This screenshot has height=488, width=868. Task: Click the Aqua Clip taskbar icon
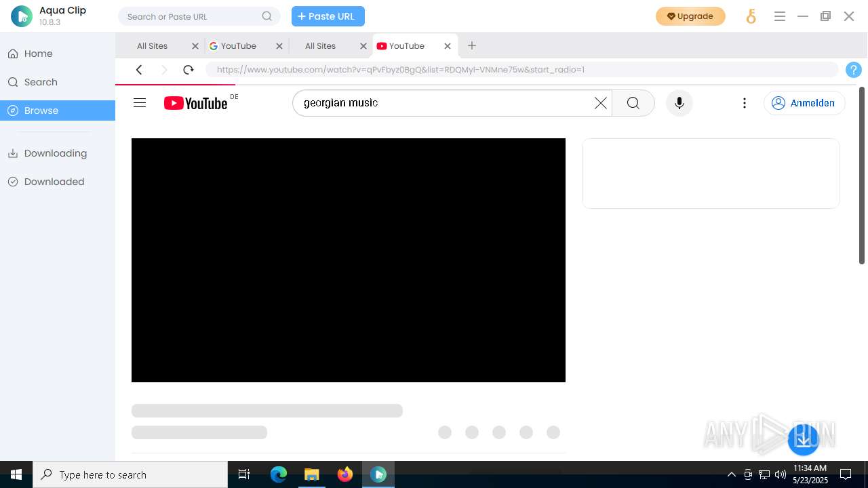(x=378, y=474)
